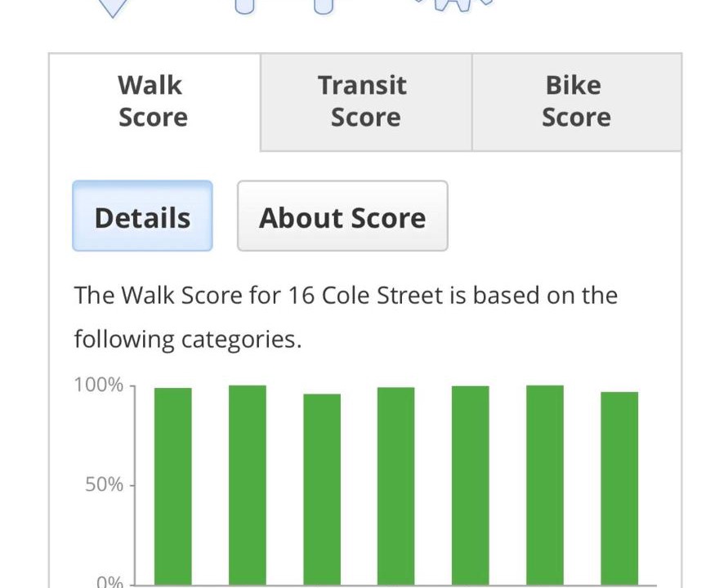Viewport: 728px width, 588px height.
Task: Open the About Score section
Action: point(342,217)
